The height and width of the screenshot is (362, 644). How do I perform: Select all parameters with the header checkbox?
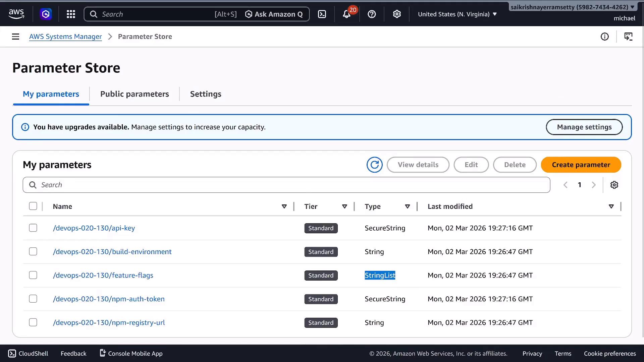[x=33, y=206]
